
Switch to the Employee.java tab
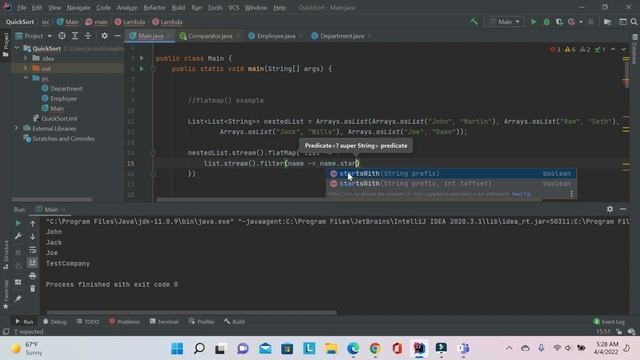pyautogui.click(x=276, y=36)
